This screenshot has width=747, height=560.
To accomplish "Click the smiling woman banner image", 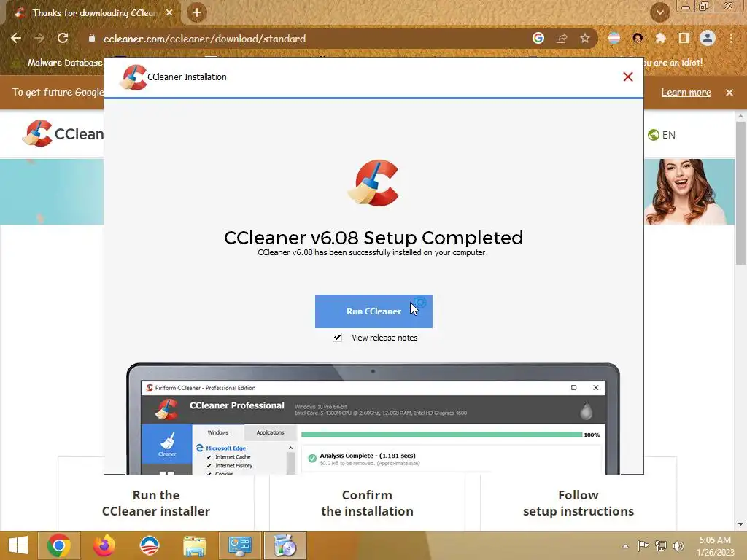I will pos(689,192).
